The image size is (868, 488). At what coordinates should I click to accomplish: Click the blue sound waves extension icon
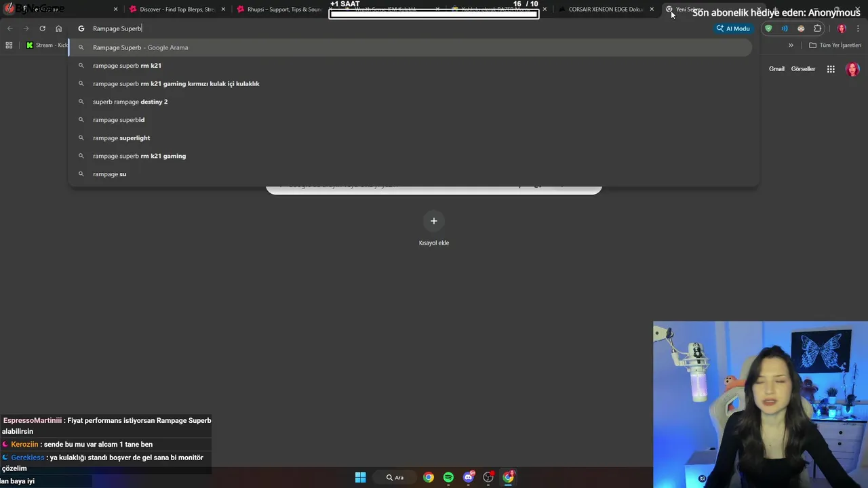785,28
